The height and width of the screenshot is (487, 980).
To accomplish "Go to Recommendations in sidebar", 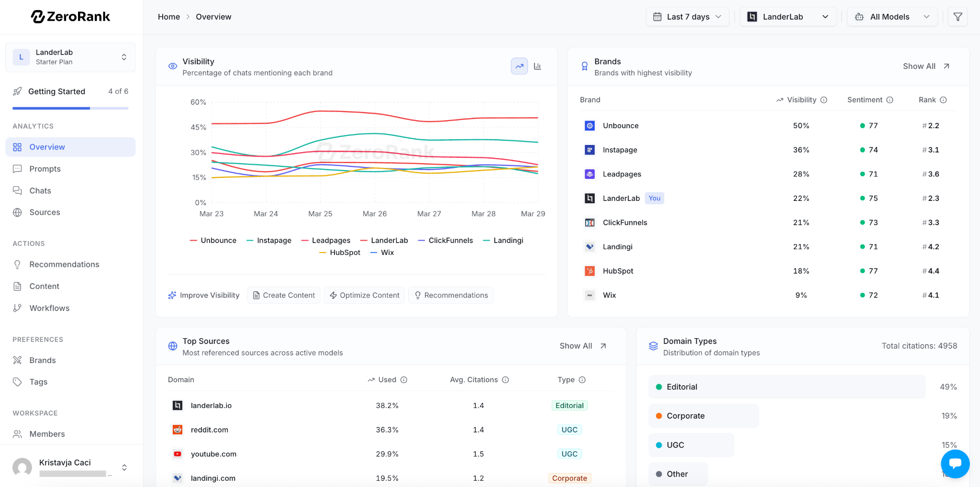I will [64, 265].
